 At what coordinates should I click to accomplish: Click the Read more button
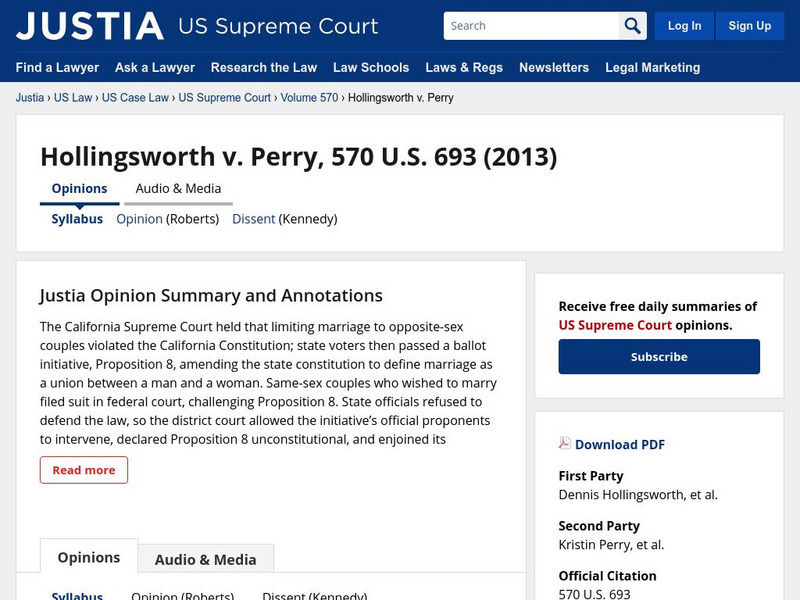pos(84,469)
